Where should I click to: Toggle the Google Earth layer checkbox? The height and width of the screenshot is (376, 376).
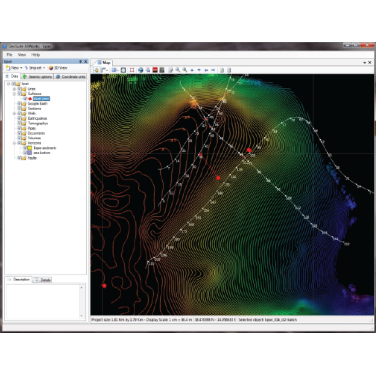tap(19, 104)
